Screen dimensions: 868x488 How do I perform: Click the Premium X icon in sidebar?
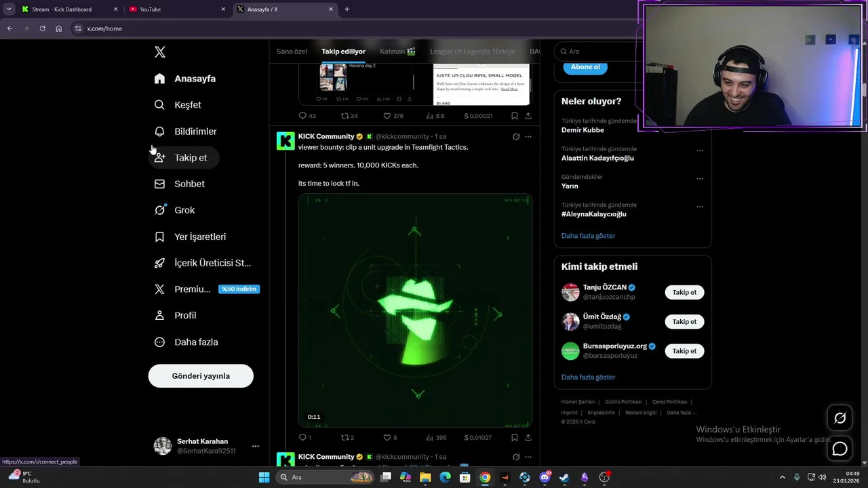point(159,289)
